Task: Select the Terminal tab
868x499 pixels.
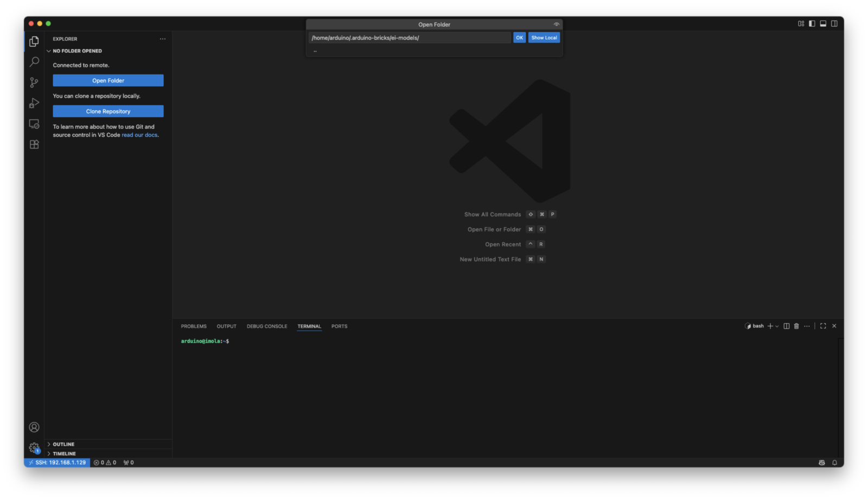Action: 309,326
